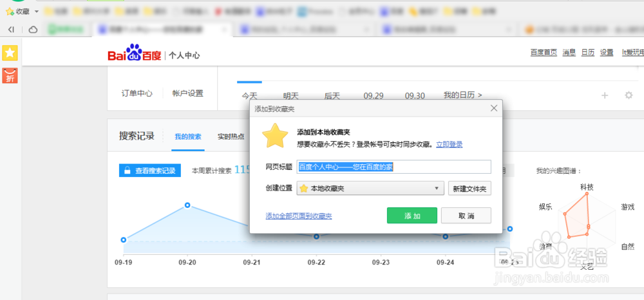Expand the favorites dropdown arrow in bookmark bar

(37, 12)
